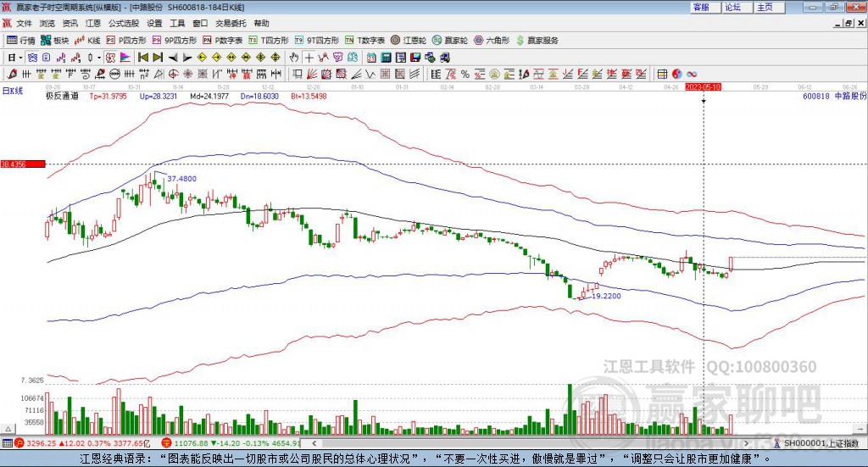Open the 设置 menu
Viewport: 868px width, 467px height.
154,23
